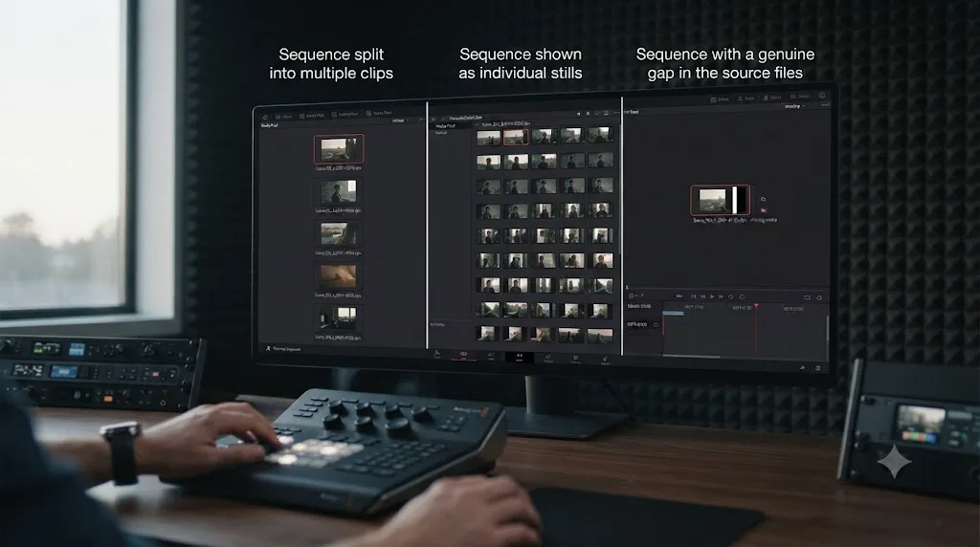Click the back arrow in middle panel header

434,119
